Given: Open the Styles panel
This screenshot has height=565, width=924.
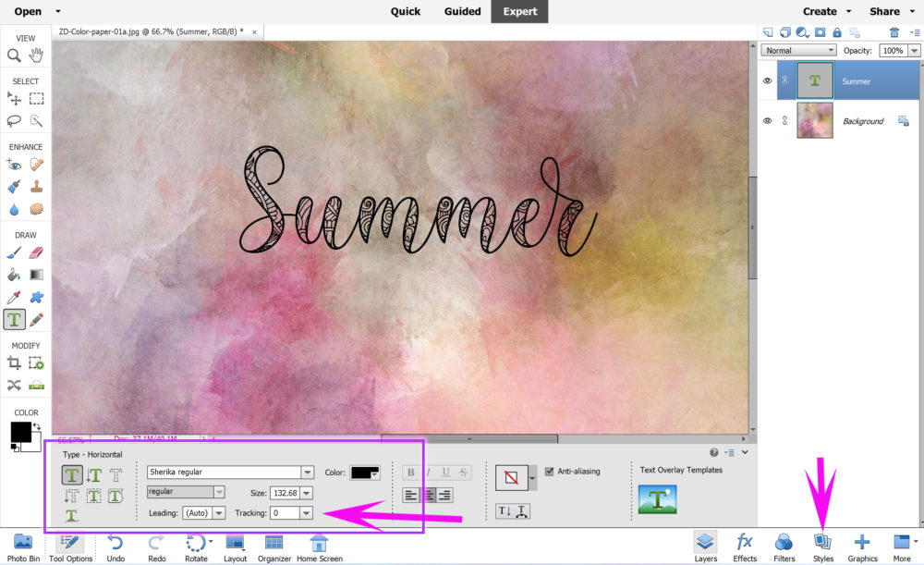Looking at the screenshot, I should click(x=822, y=547).
